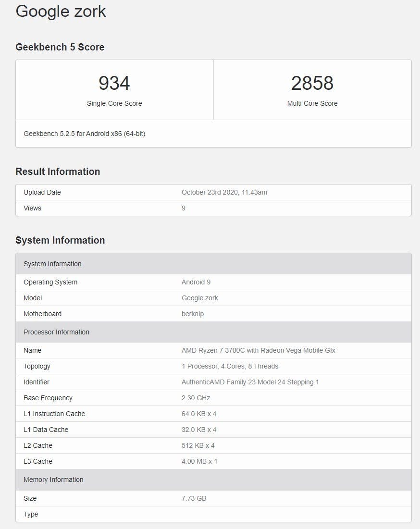The image size is (420, 529).
Task: Click the Multi-Core Score label
Action: 312,103
